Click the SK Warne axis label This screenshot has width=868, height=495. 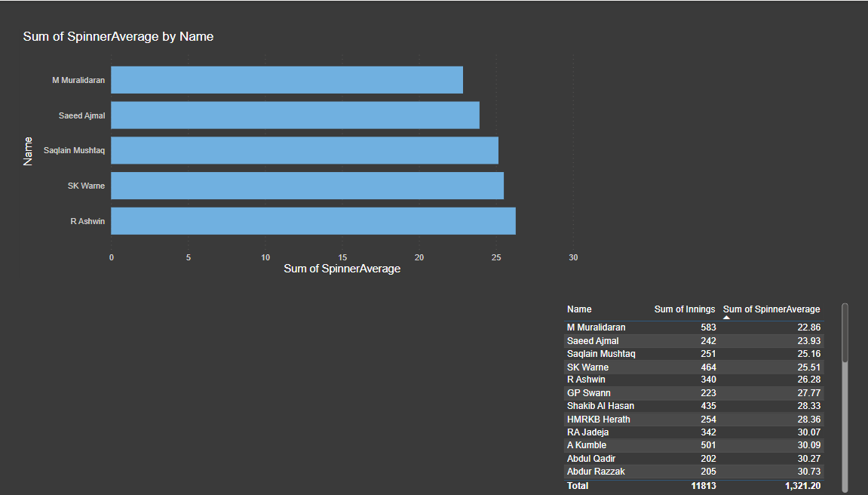pos(86,186)
